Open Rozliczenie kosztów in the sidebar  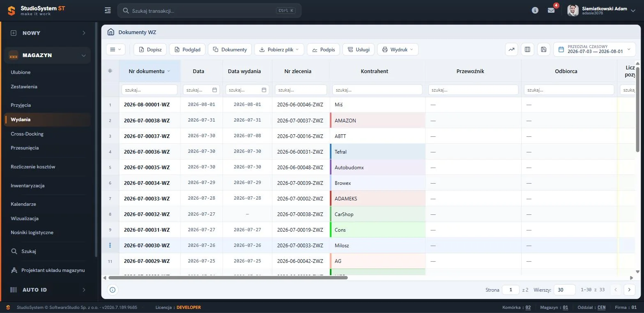coord(33,167)
